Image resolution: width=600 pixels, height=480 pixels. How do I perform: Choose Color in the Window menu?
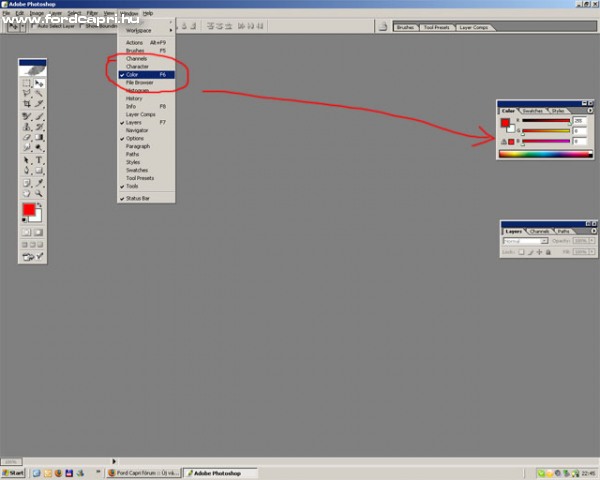point(146,75)
